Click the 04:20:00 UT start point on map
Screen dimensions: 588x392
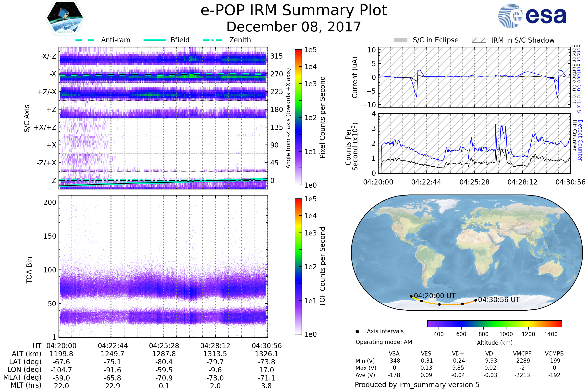pos(411,296)
